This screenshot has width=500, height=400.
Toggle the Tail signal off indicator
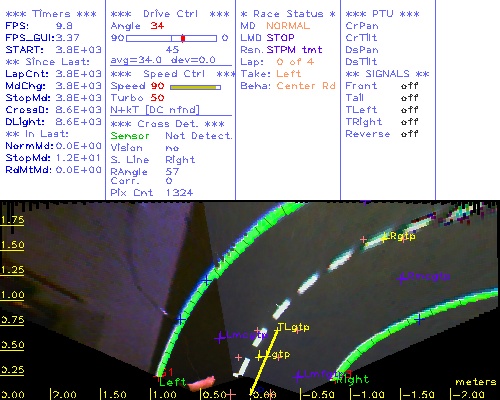(x=409, y=98)
